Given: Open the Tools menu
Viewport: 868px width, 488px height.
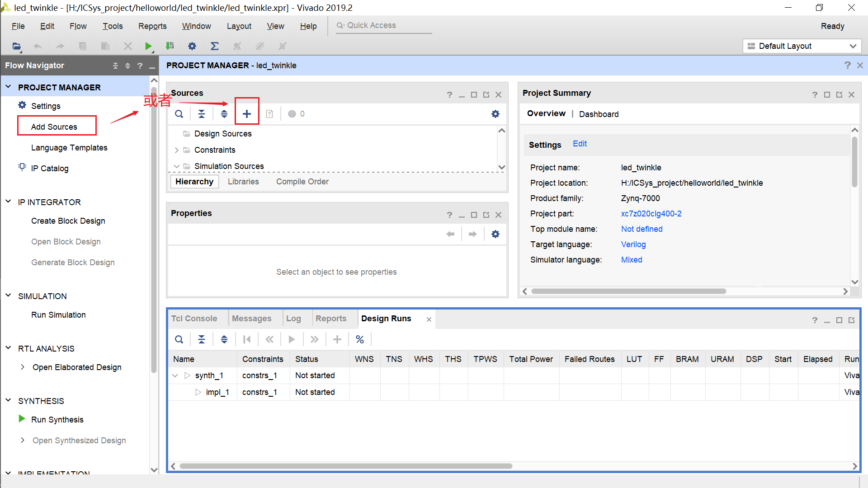Looking at the screenshot, I should coord(113,26).
